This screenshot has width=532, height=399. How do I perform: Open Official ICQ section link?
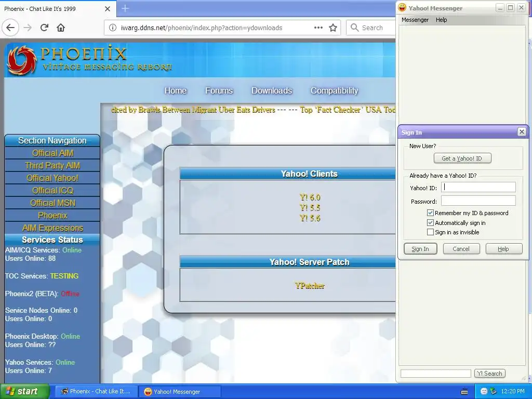pos(52,190)
